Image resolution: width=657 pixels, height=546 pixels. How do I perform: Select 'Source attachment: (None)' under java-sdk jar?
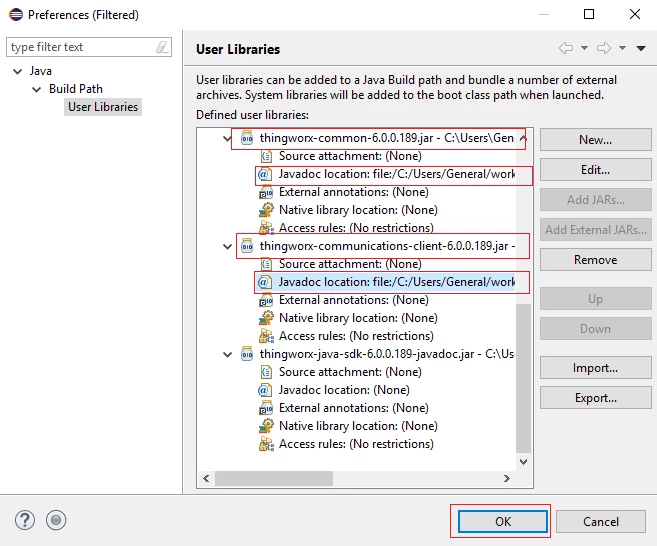click(350, 372)
